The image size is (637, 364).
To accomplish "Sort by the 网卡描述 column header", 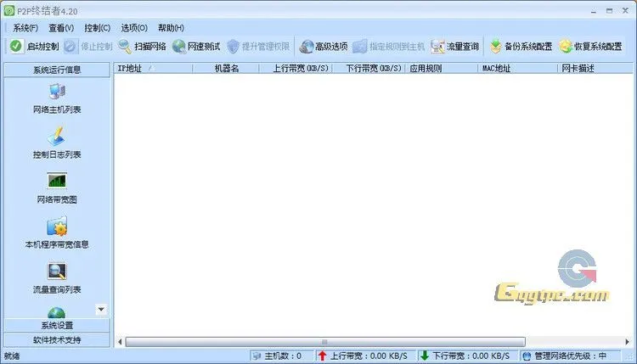I will click(595, 68).
